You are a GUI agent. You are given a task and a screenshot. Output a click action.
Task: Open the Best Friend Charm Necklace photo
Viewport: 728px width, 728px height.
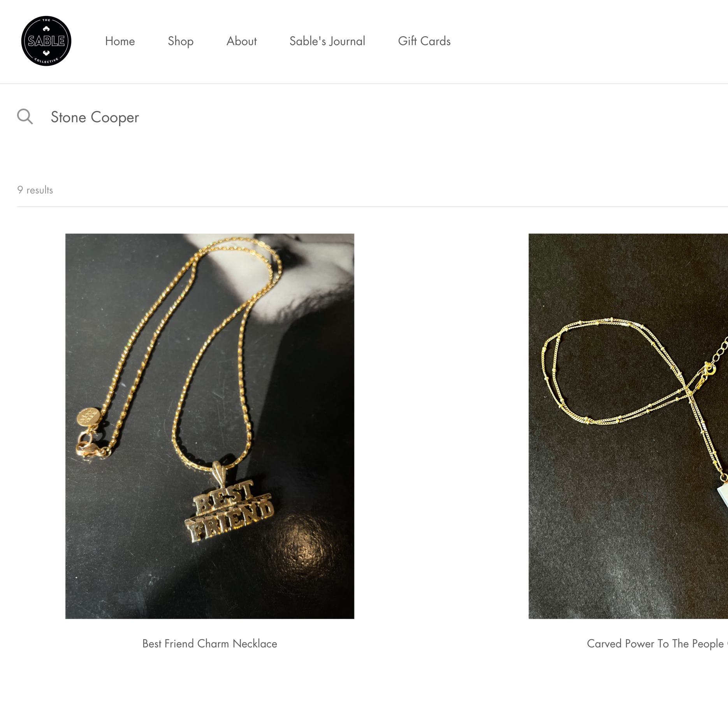coord(209,426)
